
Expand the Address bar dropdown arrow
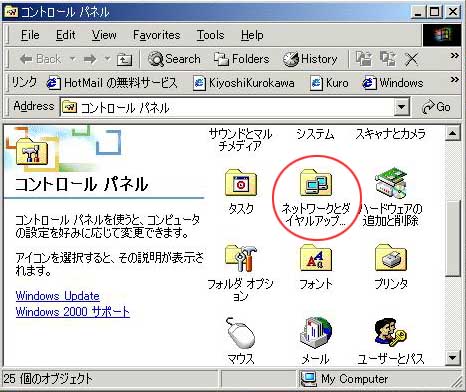[401, 107]
